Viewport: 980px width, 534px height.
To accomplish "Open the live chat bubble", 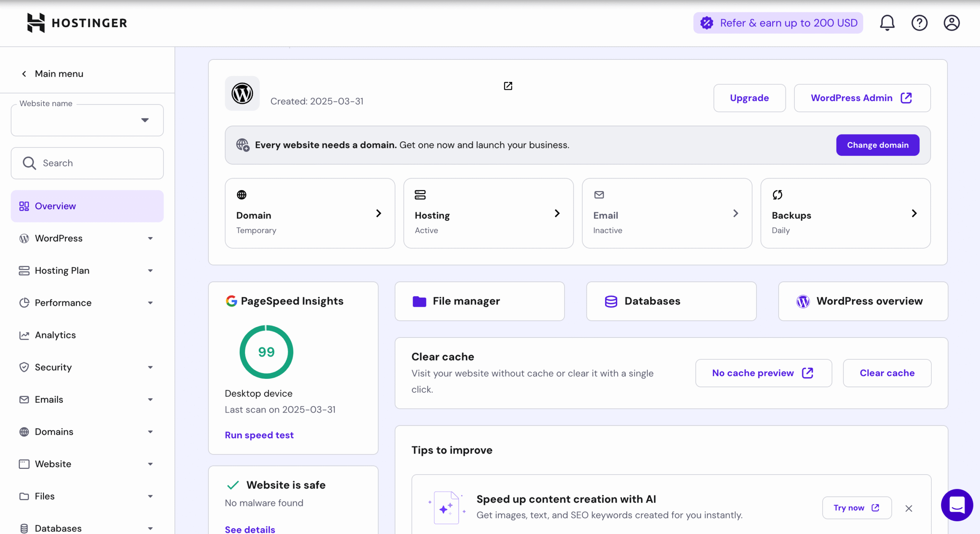I will [957, 505].
